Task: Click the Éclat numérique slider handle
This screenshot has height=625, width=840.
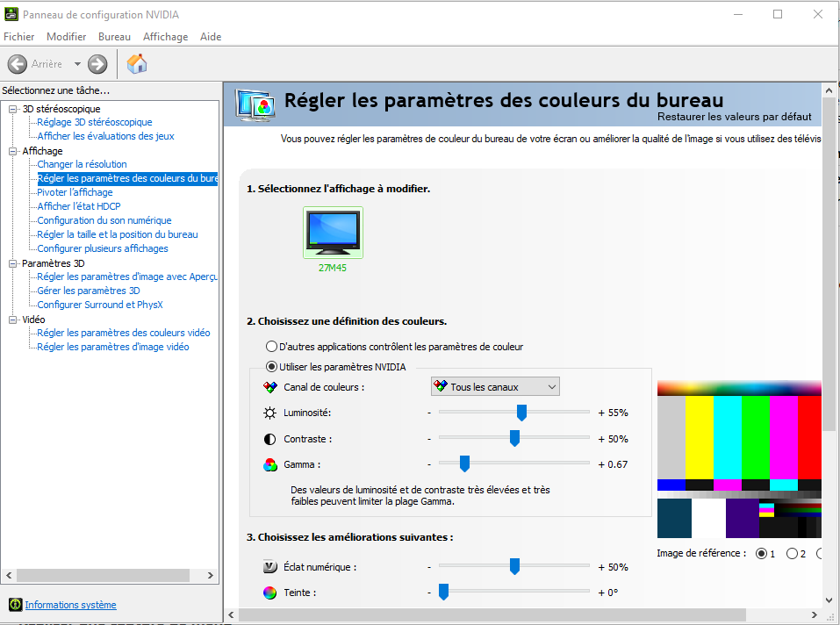Action: [x=514, y=566]
